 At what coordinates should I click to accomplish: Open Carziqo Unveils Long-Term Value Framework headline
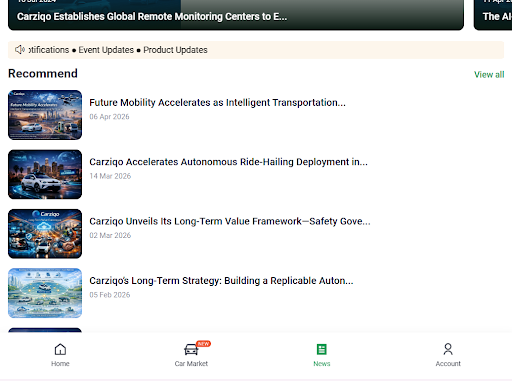click(230, 221)
